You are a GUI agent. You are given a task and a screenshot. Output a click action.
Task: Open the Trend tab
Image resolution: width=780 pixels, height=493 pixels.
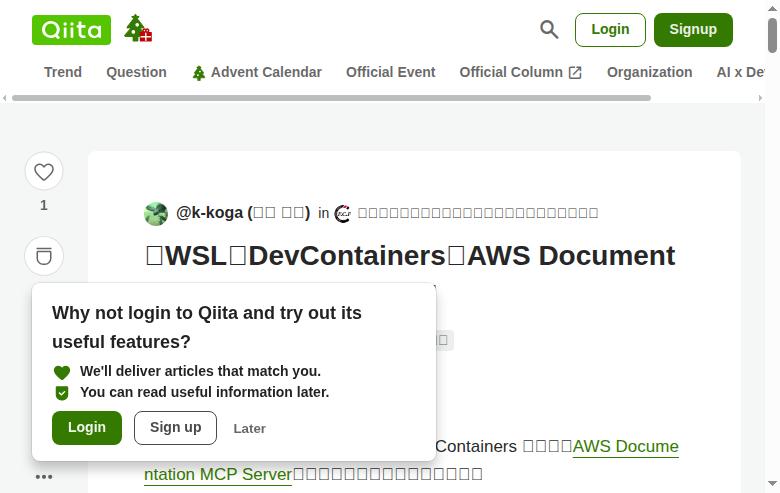63,72
